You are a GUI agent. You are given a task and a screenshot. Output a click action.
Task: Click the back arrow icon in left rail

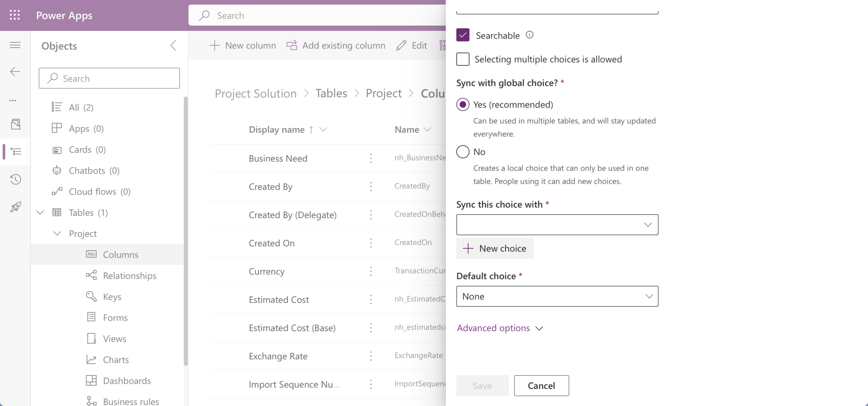15,72
